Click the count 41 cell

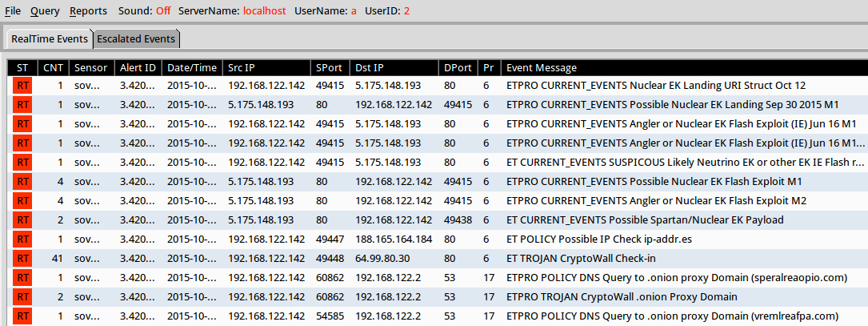56,258
